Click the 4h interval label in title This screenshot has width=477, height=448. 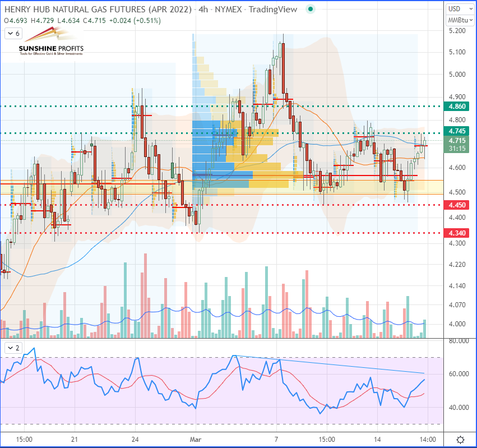203,10
